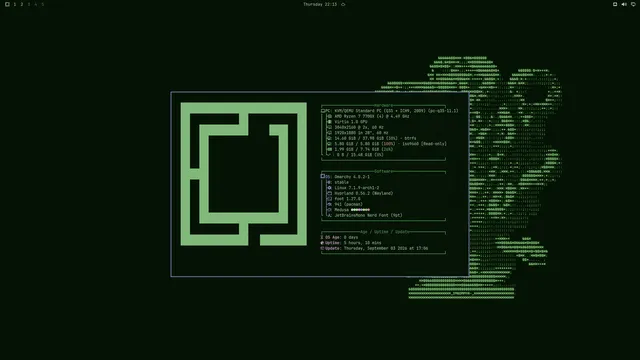Click the OS icon beside Omarchy version
The image size is (640, 360).
tap(323, 176)
